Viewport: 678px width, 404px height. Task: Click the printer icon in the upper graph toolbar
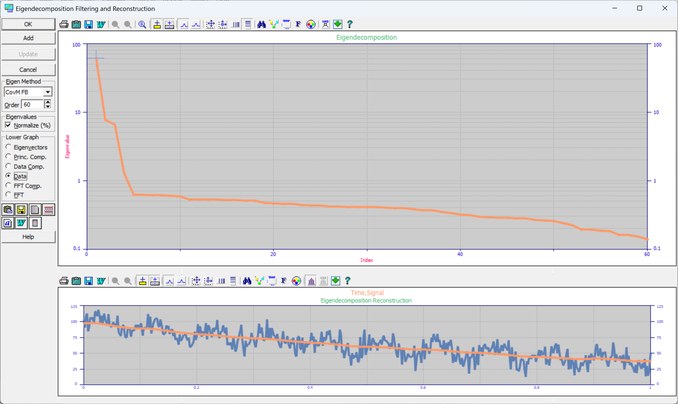pos(64,25)
